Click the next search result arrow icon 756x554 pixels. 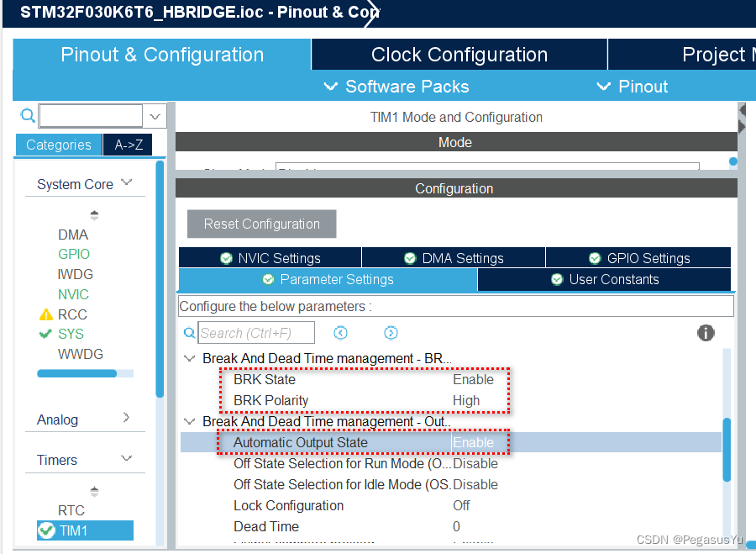tap(391, 333)
